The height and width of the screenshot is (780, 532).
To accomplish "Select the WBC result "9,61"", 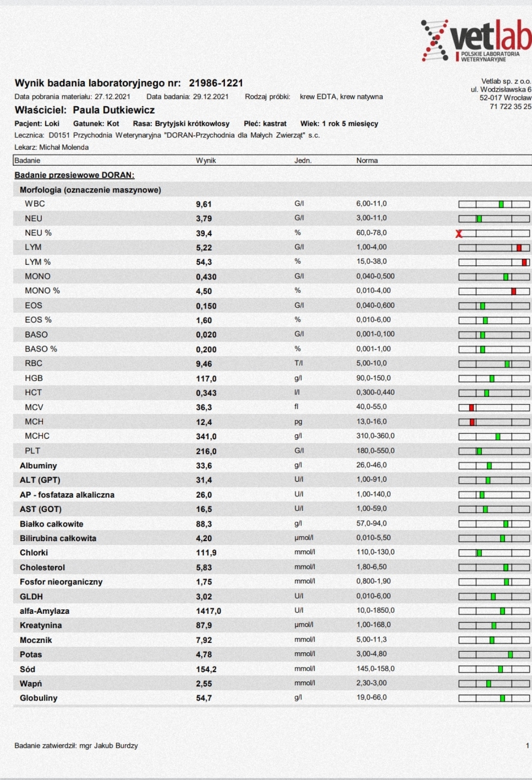I will (x=204, y=204).
